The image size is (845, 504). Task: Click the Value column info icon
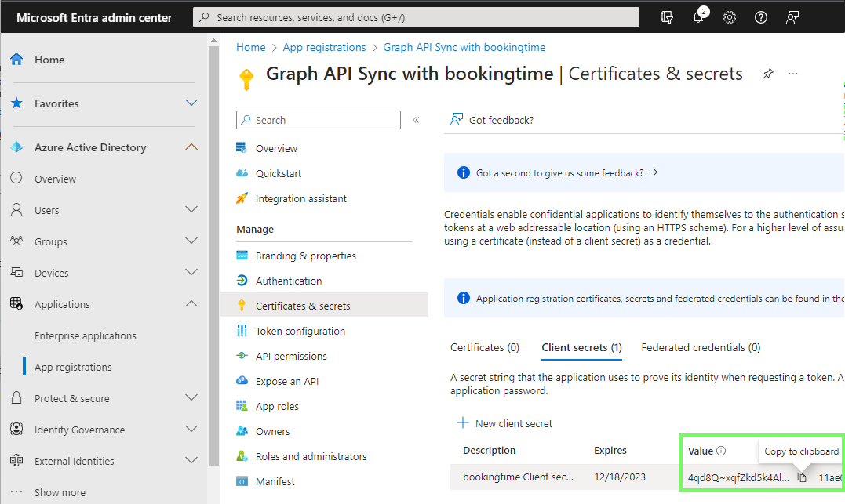coord(721,451)
